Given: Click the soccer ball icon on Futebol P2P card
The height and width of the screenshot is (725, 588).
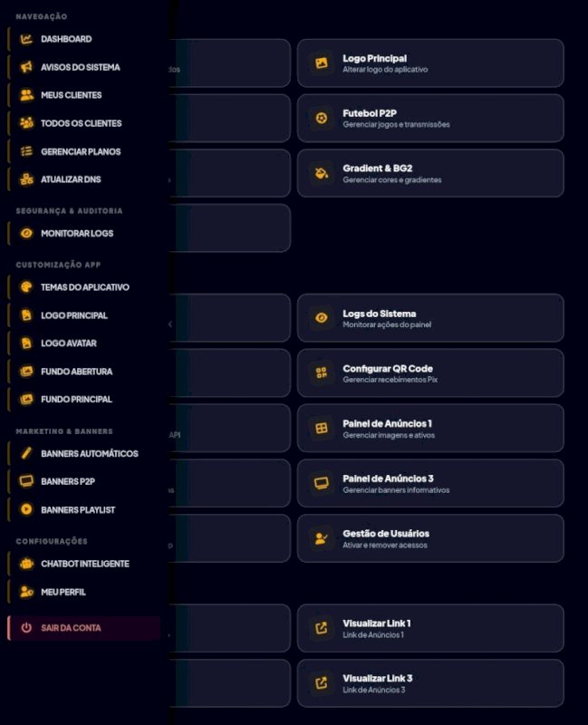Looking at the screenshot, I should pos(321,119).
